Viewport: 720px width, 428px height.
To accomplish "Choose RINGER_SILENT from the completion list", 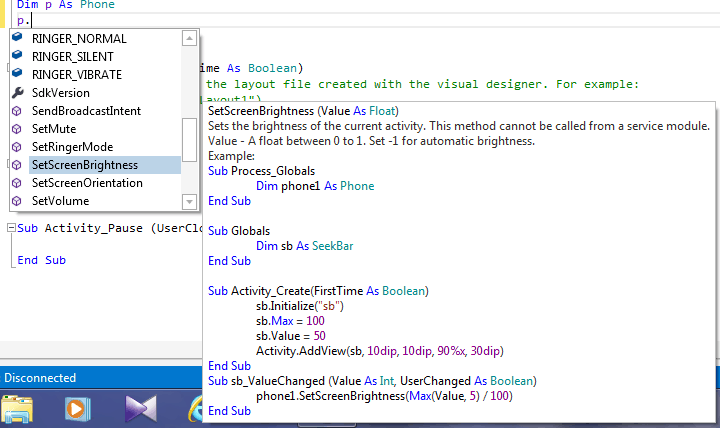I will [73, 56].
